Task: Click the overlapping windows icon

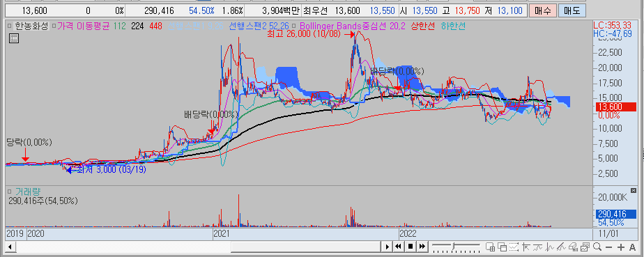Action: coord(502,247)
